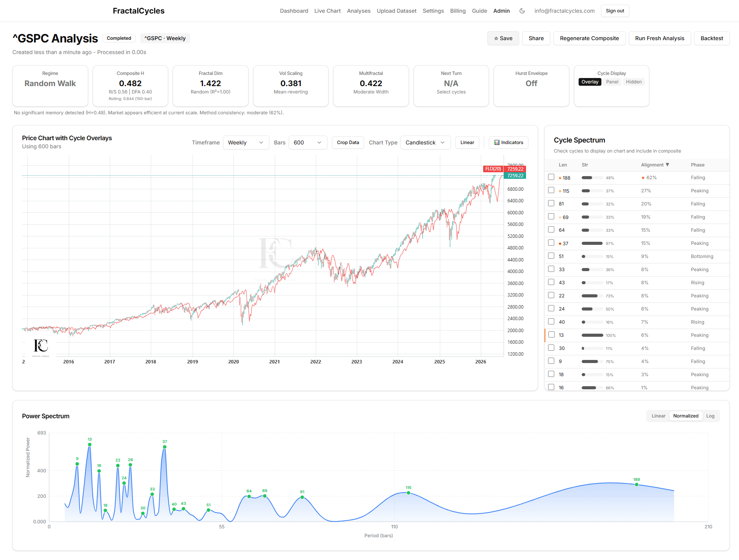This screenshot has width=739, height=560.
Task: Tick the 33 cycle checkbox
Action: (x=551, y=269)
